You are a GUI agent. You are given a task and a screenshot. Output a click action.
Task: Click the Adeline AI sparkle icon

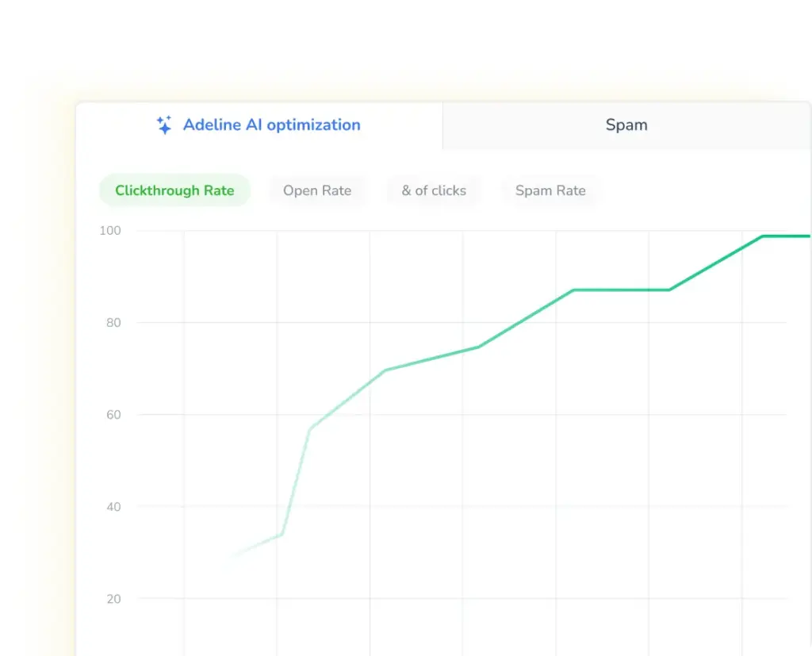click(x=164, y=125)
